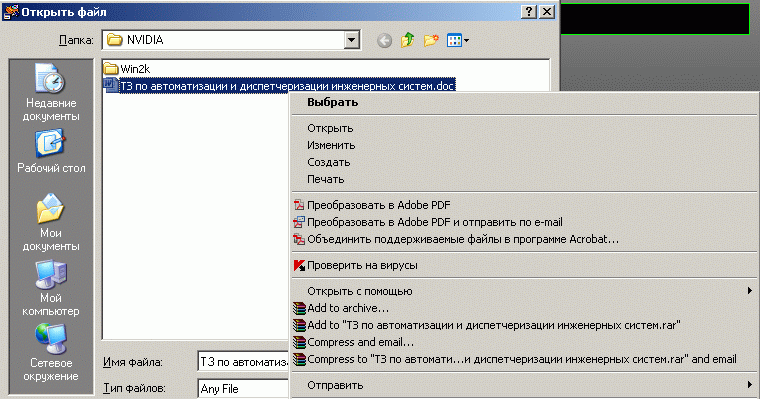Choose Compress to "ТЗ...систем.rar" and email
The image size is (760, 399).
tap(524, 359)
